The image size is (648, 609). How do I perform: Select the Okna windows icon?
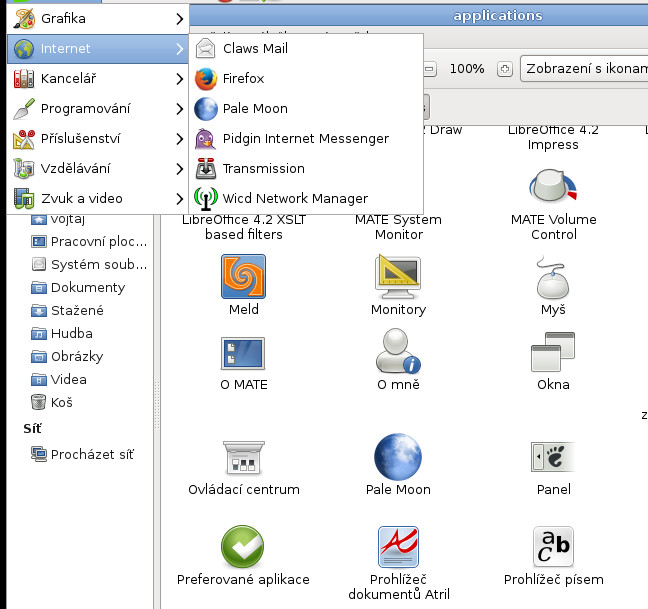click(x=553, y=352)
